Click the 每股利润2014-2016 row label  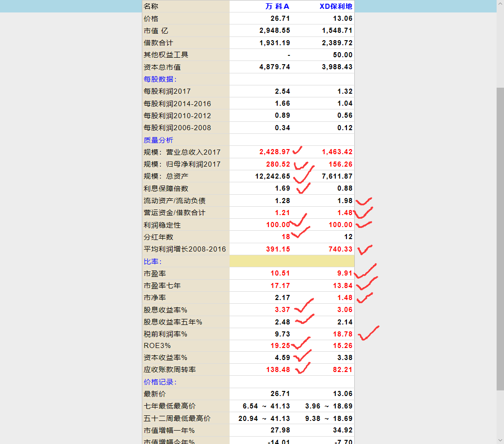[x=177, y=104]
